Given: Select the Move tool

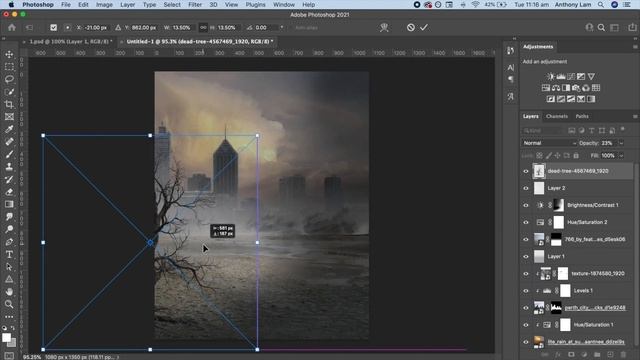Looking at the screenshot, I should coord(9,54).
